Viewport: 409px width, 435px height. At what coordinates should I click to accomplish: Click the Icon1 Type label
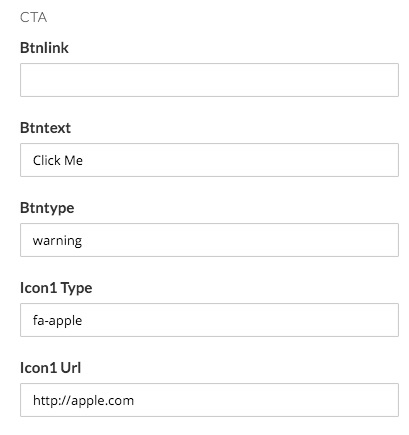click(56, 288)
